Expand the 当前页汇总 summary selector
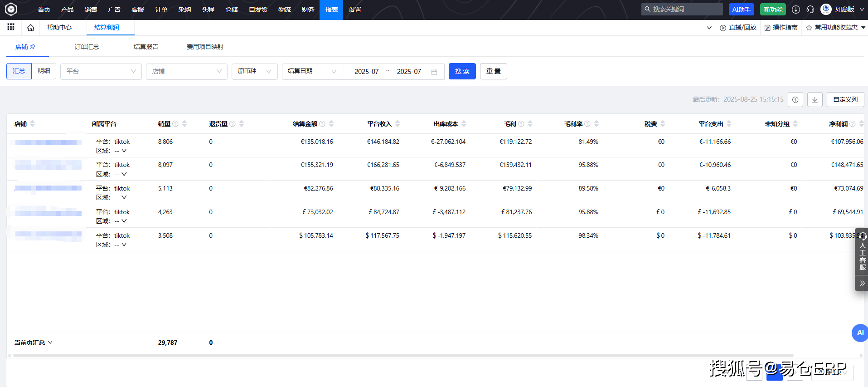The image size is (868, 387). click(34, 343)
